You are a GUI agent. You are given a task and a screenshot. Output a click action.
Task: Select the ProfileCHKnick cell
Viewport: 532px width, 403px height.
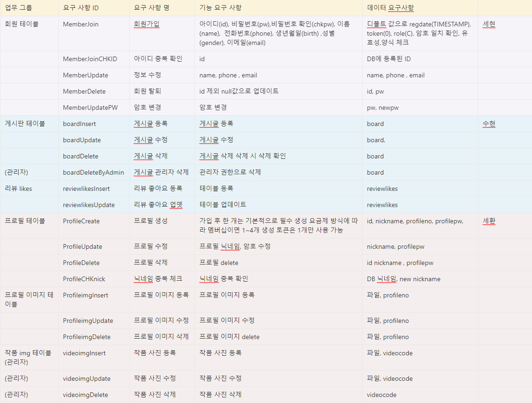click(x=94, y=279)
